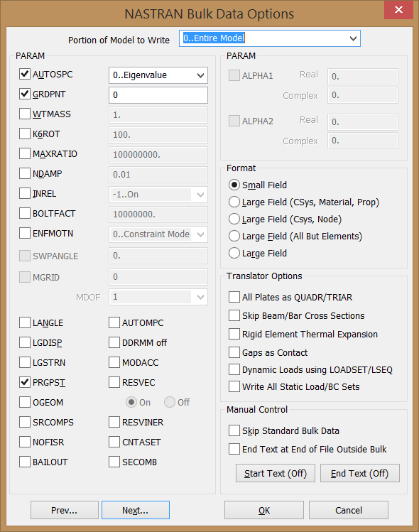Enable the LGDISP checkbox
This screenshot has width=419, height=532.
click(x=25, y=342)
